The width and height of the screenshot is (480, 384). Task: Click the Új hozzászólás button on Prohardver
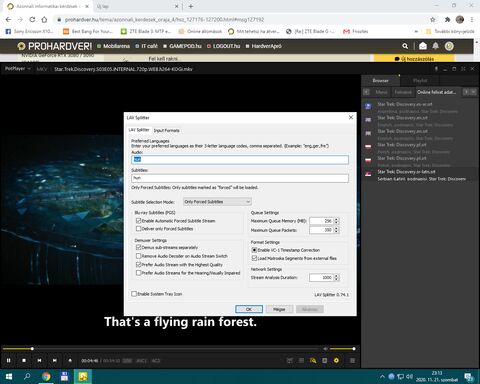pyautogui.click(x=414, y=59)
